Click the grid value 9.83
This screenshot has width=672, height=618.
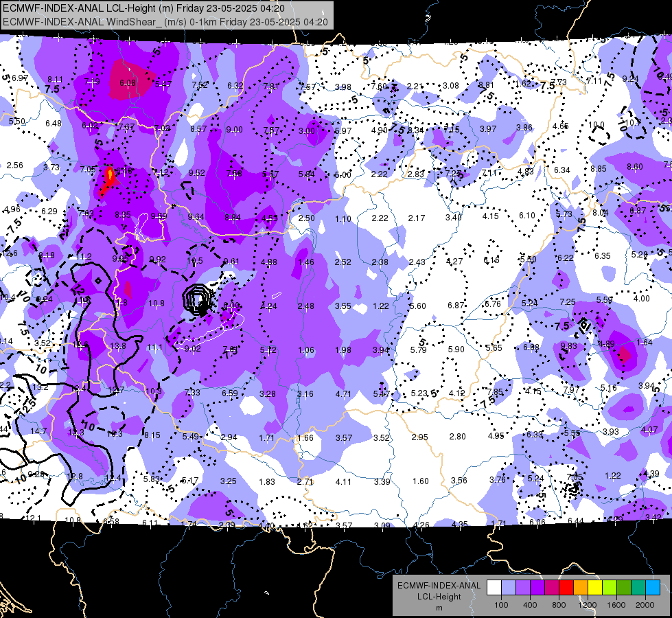click(x=568, y=345)
